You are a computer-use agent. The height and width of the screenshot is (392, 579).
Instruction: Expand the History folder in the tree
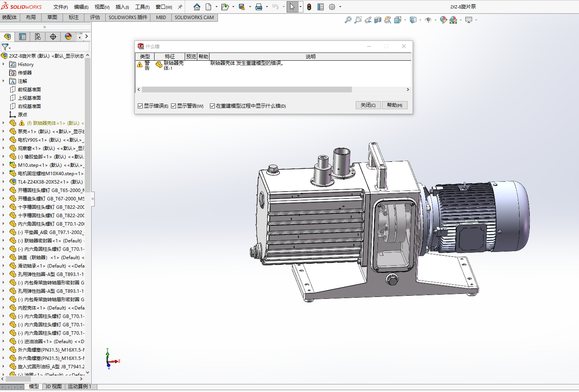(3, 64)
